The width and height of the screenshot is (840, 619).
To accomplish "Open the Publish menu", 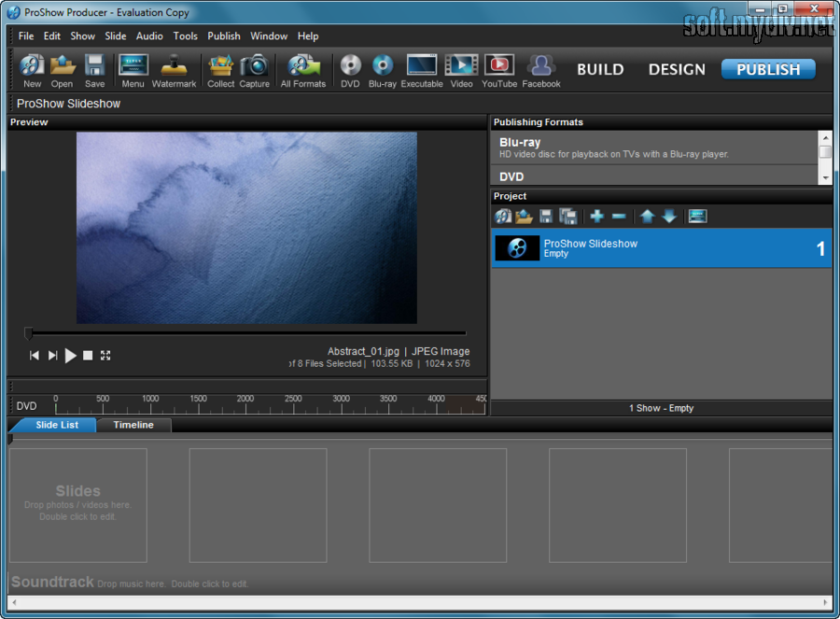I will pos(224,35).
